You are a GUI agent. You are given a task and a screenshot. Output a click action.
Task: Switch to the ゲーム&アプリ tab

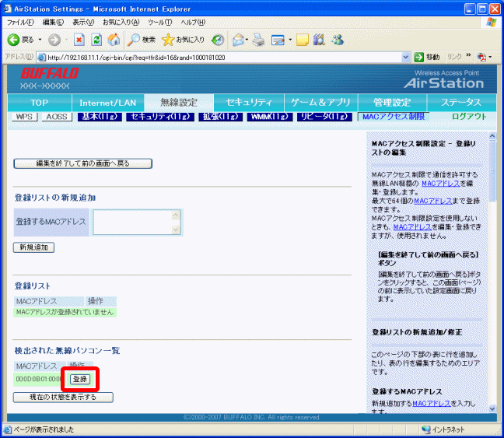coord(320,103)
